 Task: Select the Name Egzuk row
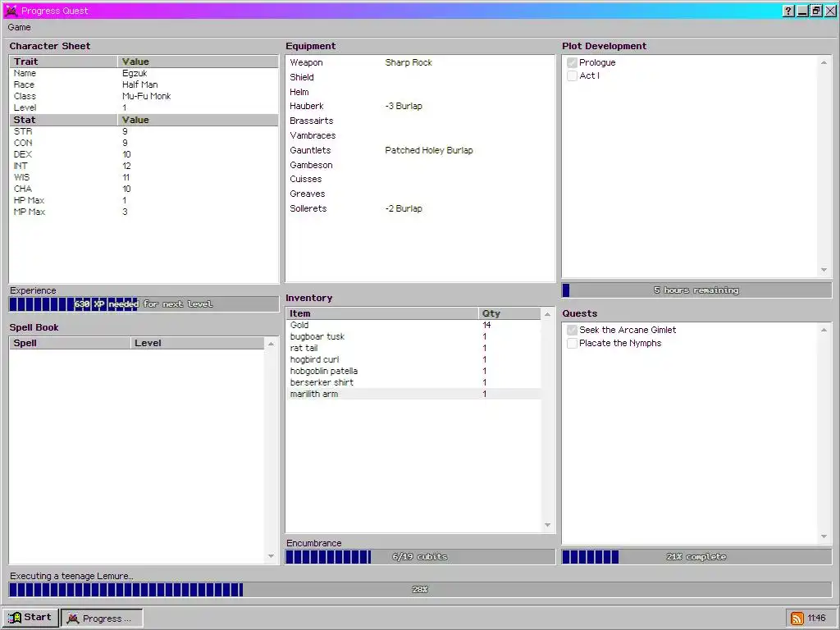[x=144, y=73]
